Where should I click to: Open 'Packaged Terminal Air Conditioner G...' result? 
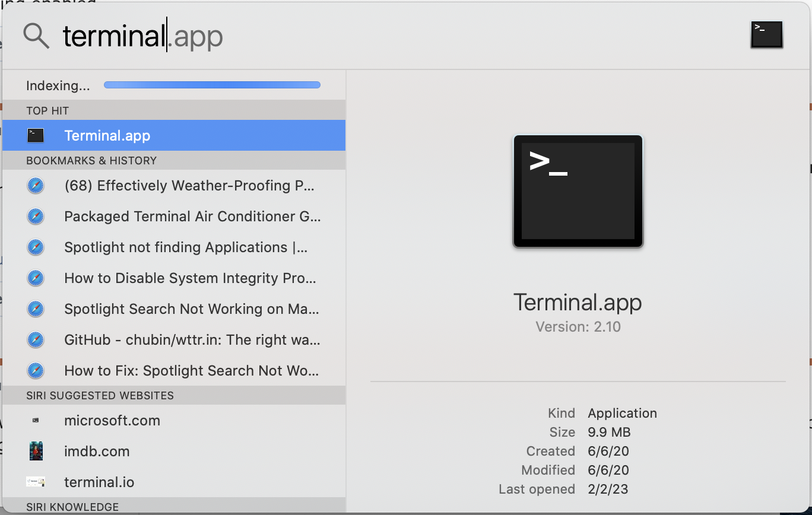[x=174, y=217]
